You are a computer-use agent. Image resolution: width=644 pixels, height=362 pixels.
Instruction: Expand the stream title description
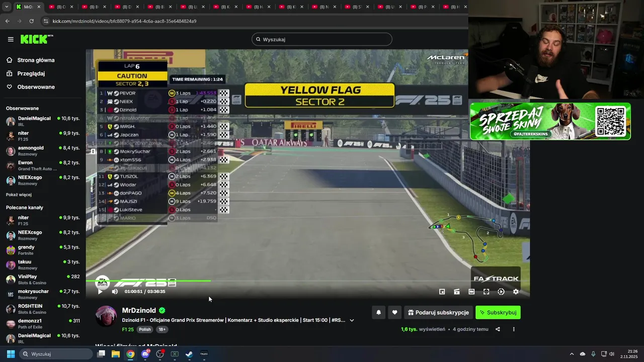[352, 320]
